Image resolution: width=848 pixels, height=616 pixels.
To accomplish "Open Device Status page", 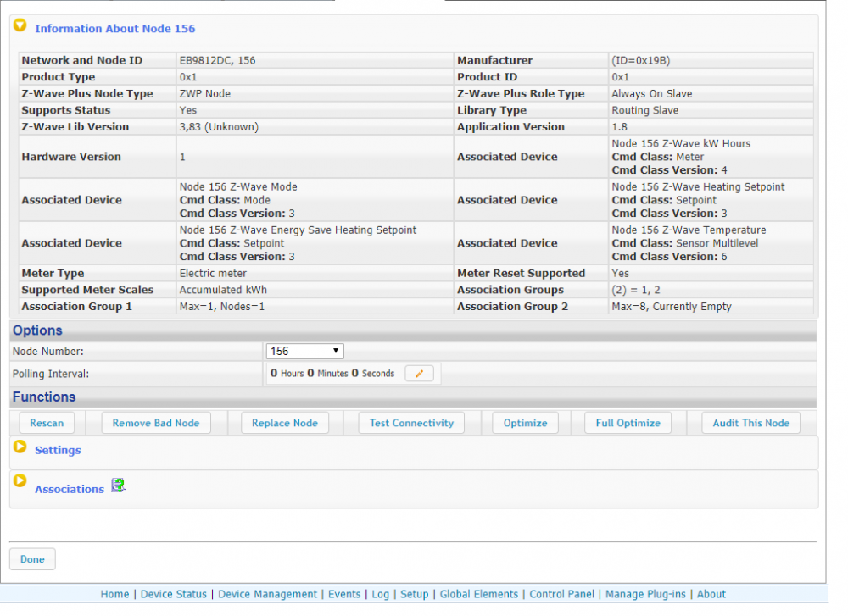I will pyautogui.click(x=173, y=594).
